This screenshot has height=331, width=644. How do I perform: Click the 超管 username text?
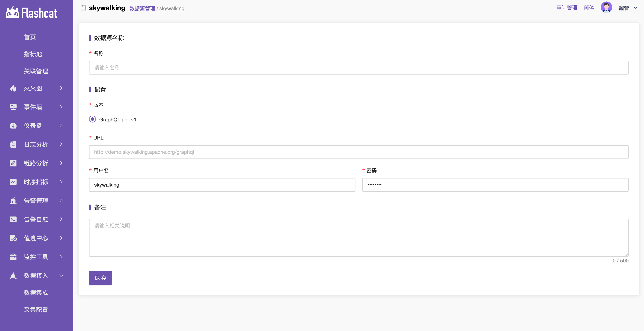624,8
